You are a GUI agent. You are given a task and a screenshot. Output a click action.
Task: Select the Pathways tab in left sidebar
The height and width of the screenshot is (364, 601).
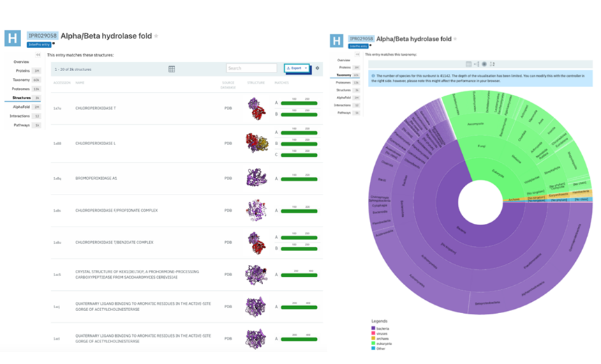coord(22,125)
